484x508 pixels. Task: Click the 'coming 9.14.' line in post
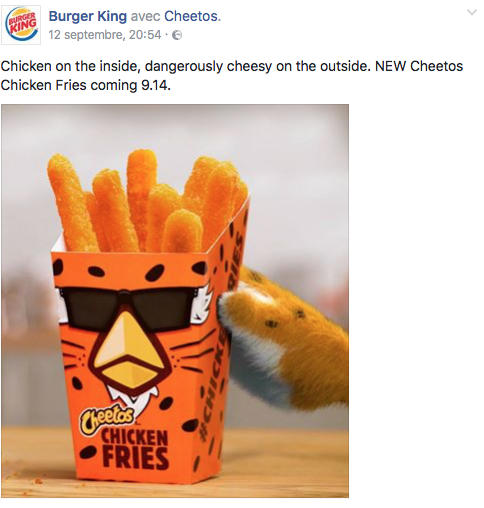tap(131, 85)
